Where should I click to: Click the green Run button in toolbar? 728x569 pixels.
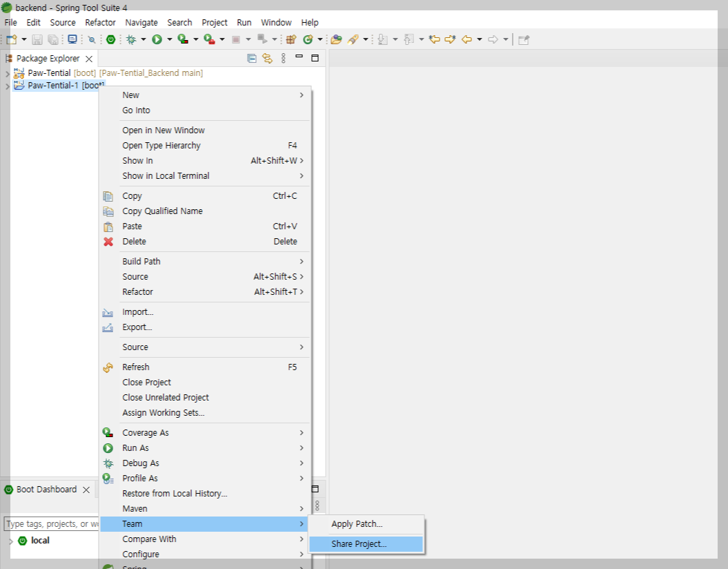tap(157, 40)
